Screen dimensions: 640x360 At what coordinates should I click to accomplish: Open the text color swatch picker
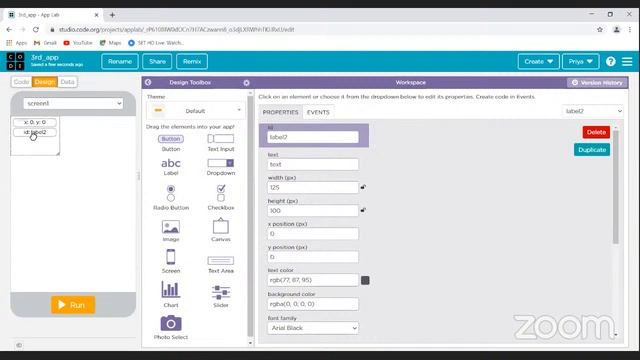coord(365,280)
